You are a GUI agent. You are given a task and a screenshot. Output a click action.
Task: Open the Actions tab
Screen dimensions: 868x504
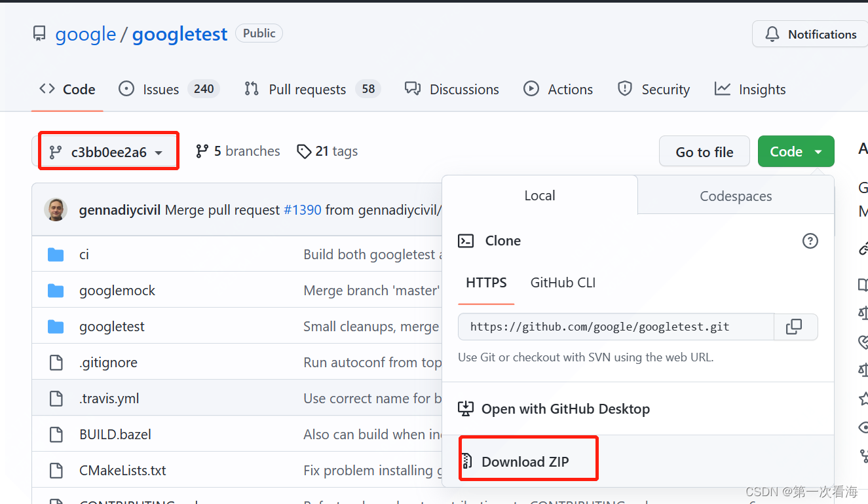tap(558, 89)
